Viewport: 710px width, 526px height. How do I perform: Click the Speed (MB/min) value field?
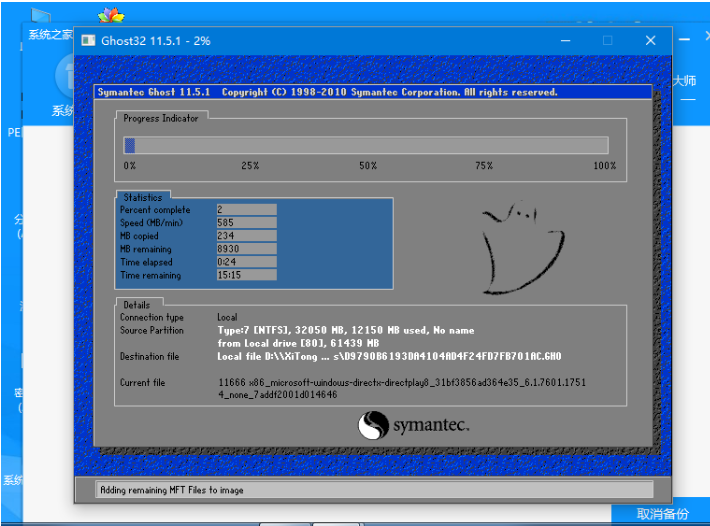246,223
